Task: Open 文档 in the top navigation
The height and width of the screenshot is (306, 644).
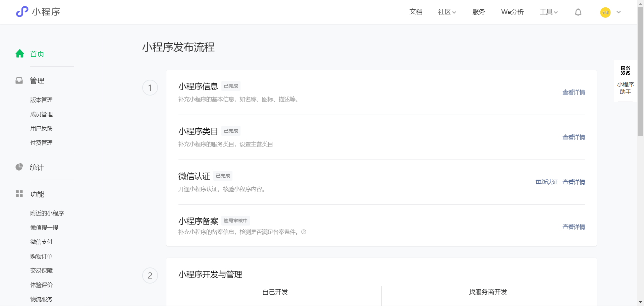Action: [416, 12]
